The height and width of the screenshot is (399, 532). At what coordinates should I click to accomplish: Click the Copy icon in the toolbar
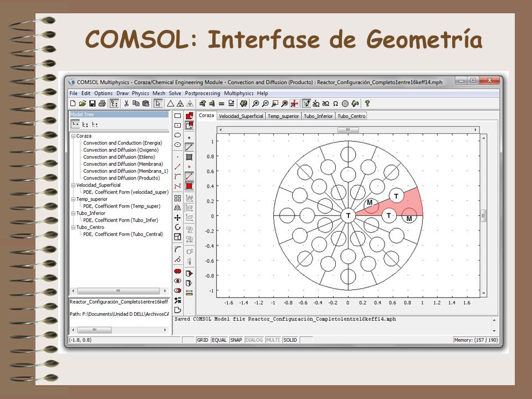(x=136, y=104)
